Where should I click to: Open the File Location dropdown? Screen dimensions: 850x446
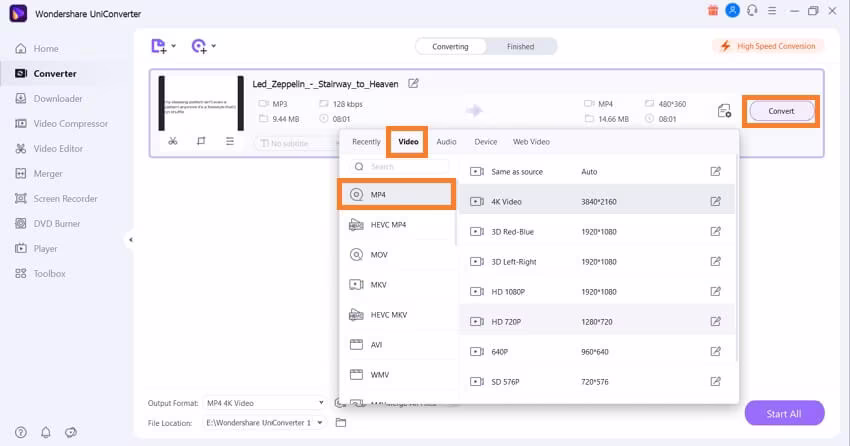pyautogui.click(x=265, y=423)
